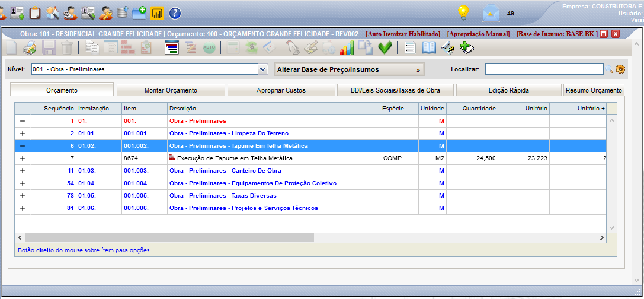Open the add contact card icon

click(17, 12)
